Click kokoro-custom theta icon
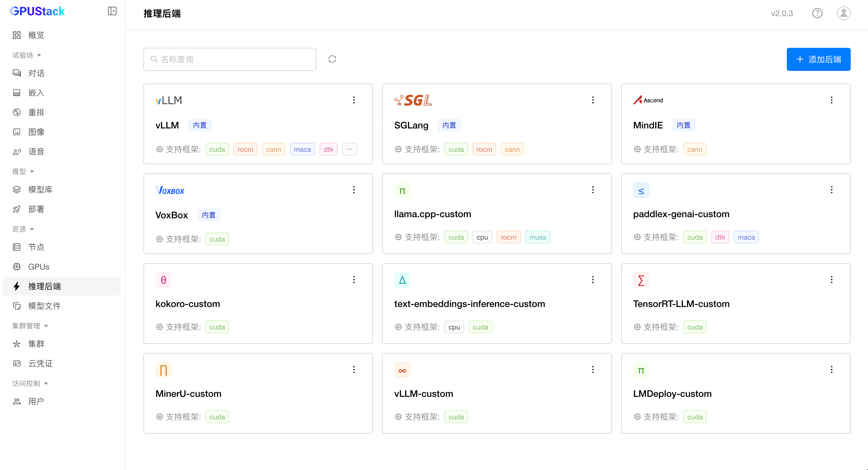The width and height of the screenshot is (868, 470). (x=163, y=280)
